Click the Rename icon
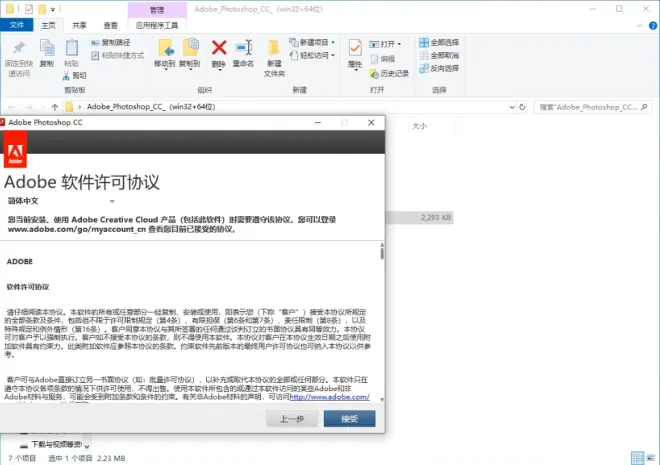 [244, 48]
